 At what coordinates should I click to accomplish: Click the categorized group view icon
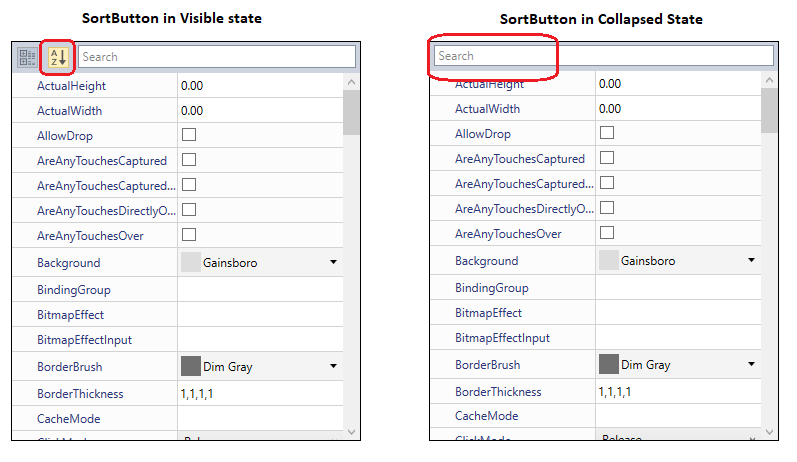tap(27, 57)
